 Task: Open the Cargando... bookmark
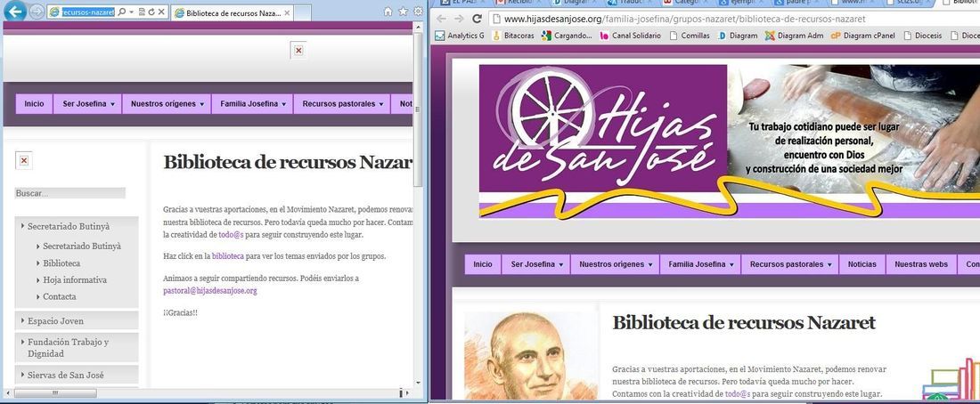[x=567, y=36]
